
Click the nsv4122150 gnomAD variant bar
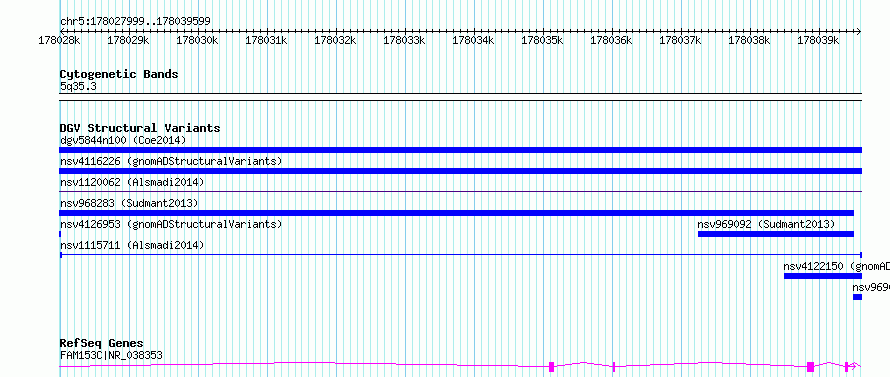pos(822,276)
